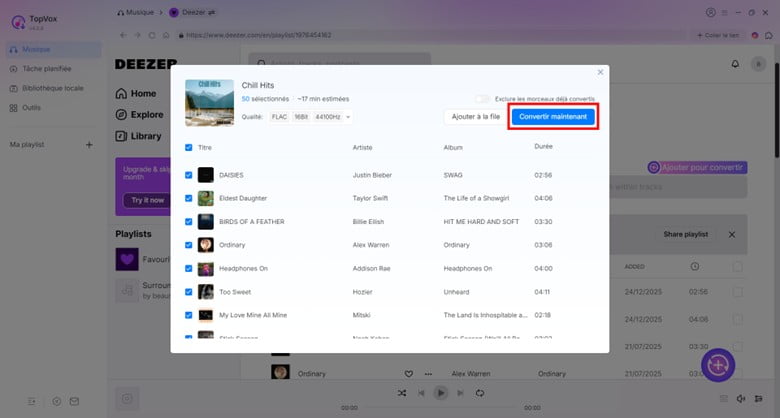Close the Chill Hits conversion dialog
Viewport: 780px width, 418px height.
pos(600,72)
